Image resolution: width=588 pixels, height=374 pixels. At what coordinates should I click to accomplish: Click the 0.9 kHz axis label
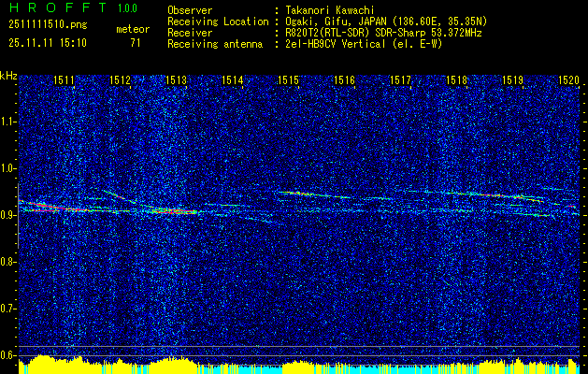(7, 215)
